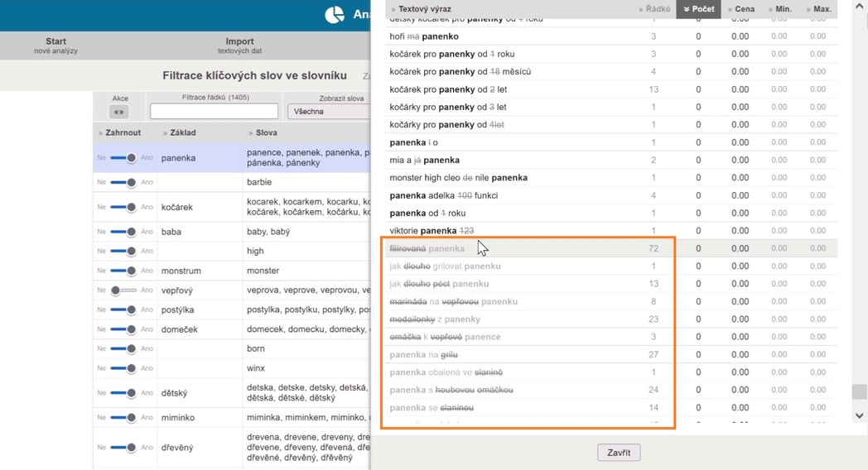Image resolution: width=868 pixels, height=470 pixels.
Task: Select row 'monster high cleo de nile panenka'
Action: click(611, 178)
